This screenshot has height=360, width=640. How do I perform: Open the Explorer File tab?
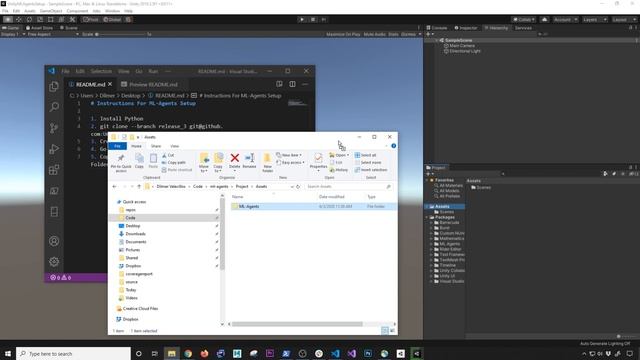[x=118, y=146]
